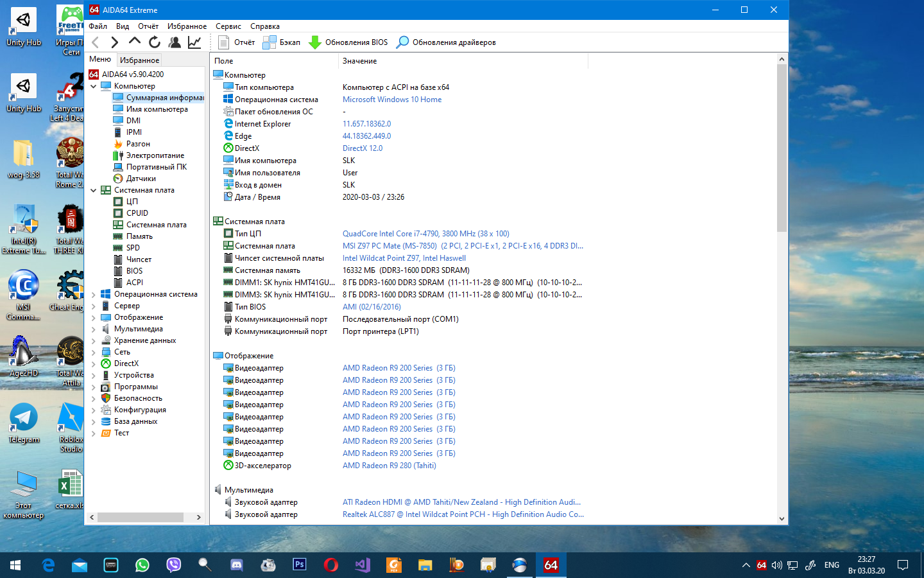Go back with the left arrow toolbar icon
Image resolution: width=924 pixels, height=578 pixels.
pos(96,42)
